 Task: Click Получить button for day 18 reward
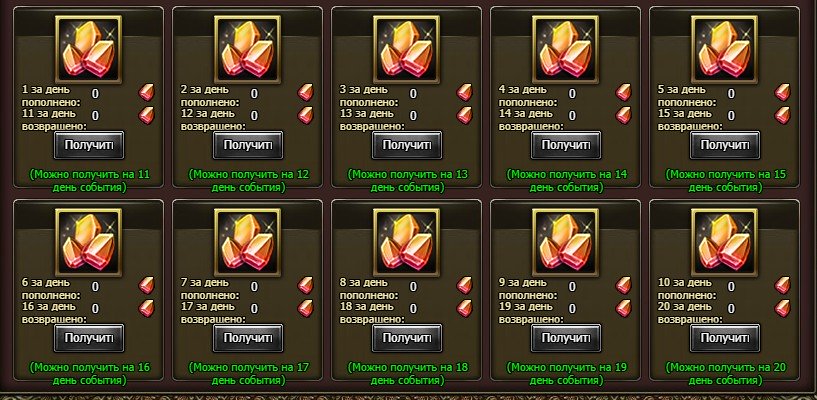pos(407,338)
